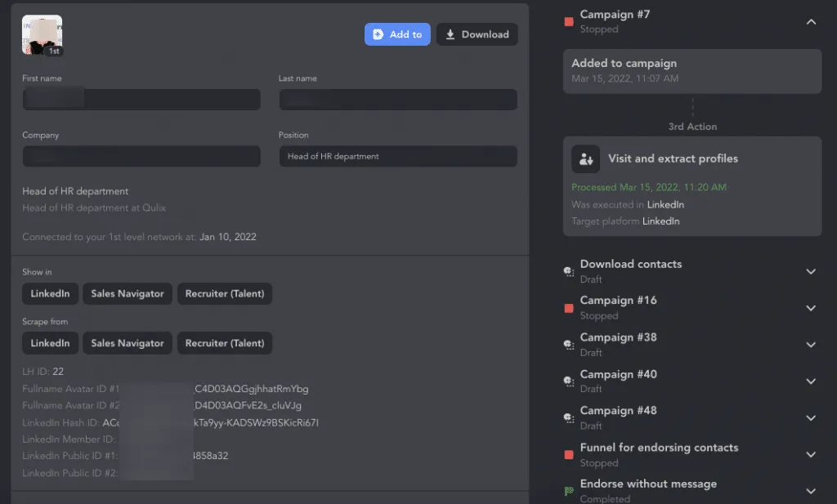Click the download arrow icon in Download button
The width and height of the screenshot is (837, 504).
click(x=450, y=34)
